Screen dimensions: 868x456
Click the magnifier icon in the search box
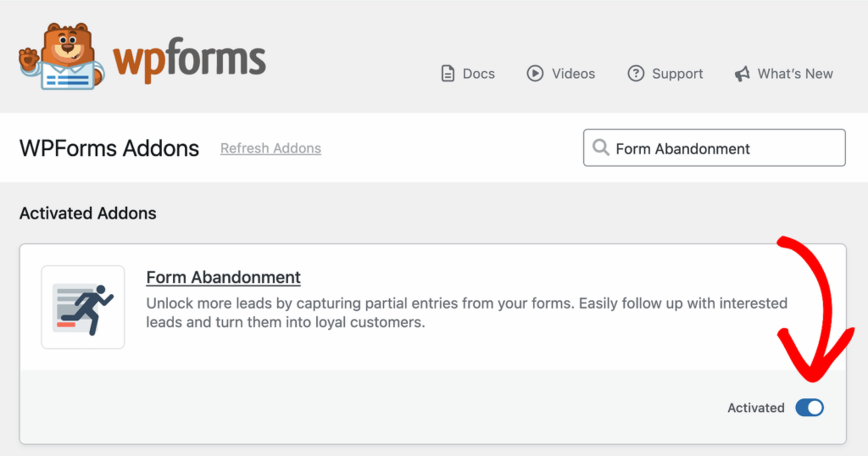click(x=601, y=148)
